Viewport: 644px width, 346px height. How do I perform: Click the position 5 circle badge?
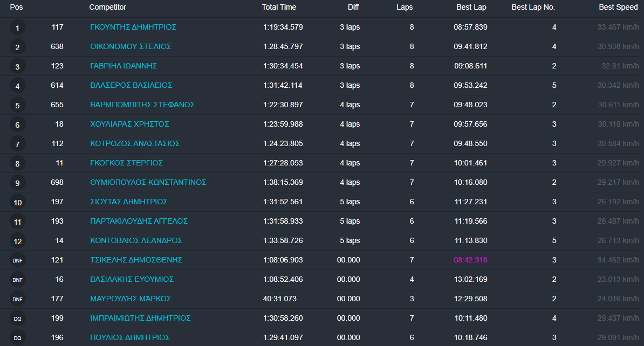tap(17, 105)
